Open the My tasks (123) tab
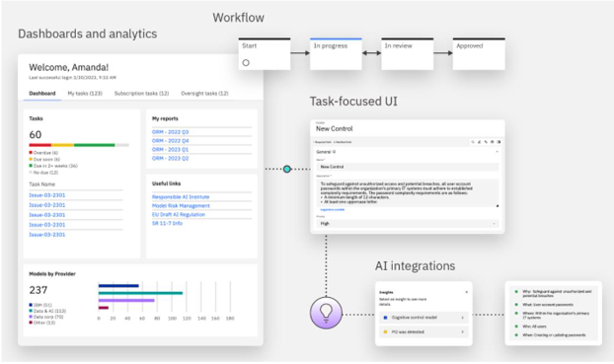 [85, 93]
